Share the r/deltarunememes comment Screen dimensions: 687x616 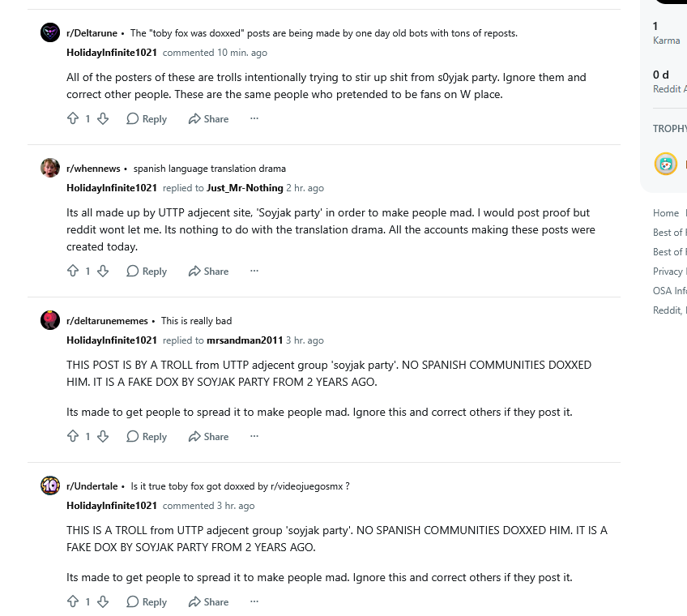point(208,437)
